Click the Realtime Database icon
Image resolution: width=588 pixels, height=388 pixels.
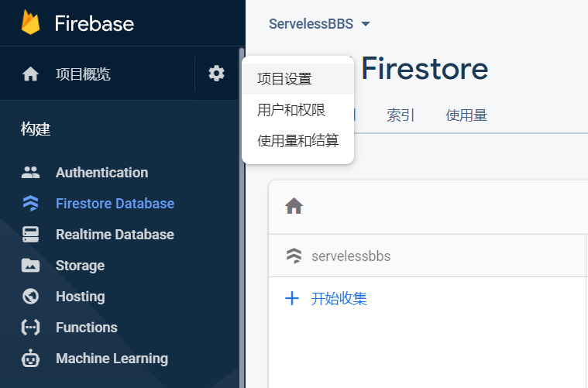[30, 235]
